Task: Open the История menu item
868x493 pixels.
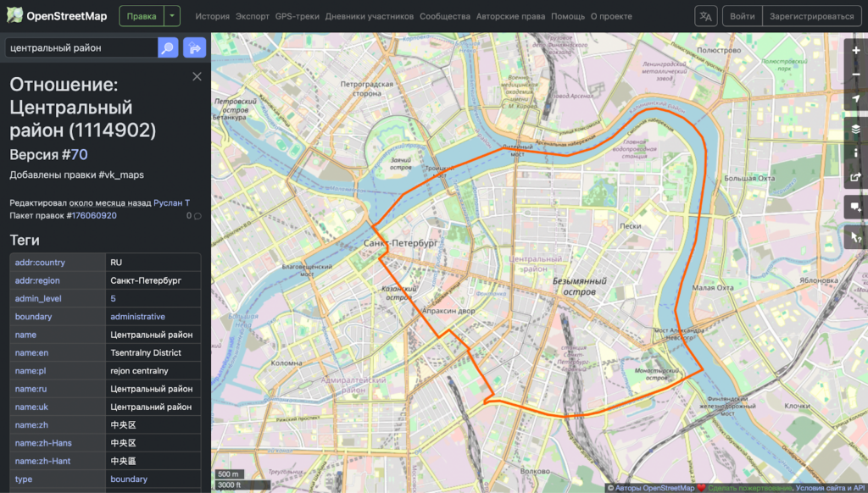Action: [212, 16]
